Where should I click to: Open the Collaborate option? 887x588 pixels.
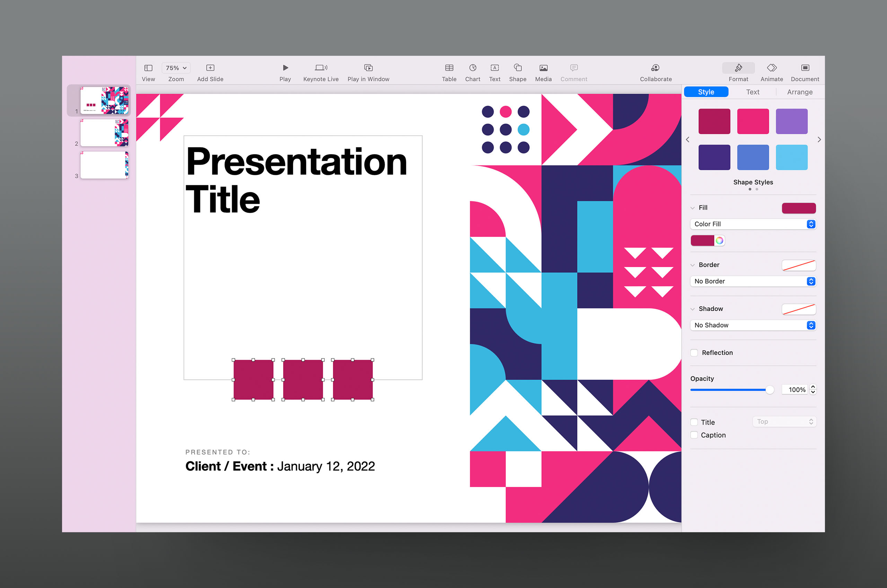point(655,68)
